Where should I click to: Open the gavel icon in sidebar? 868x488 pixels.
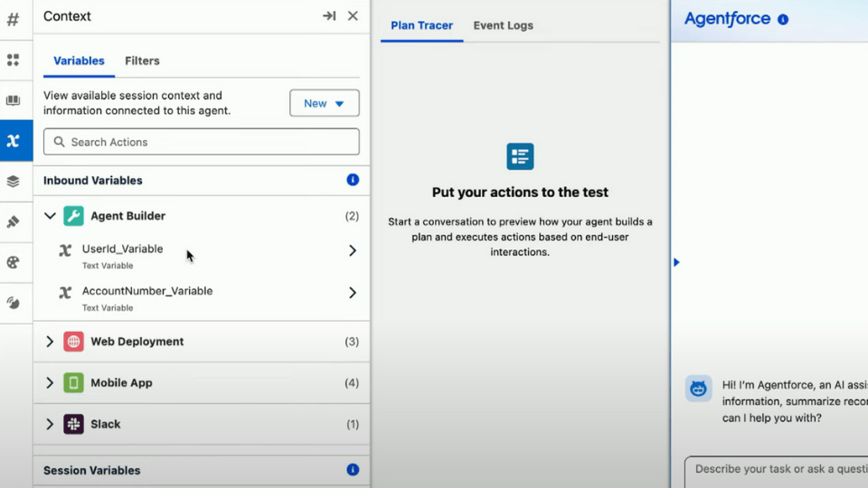pos(13,222)
